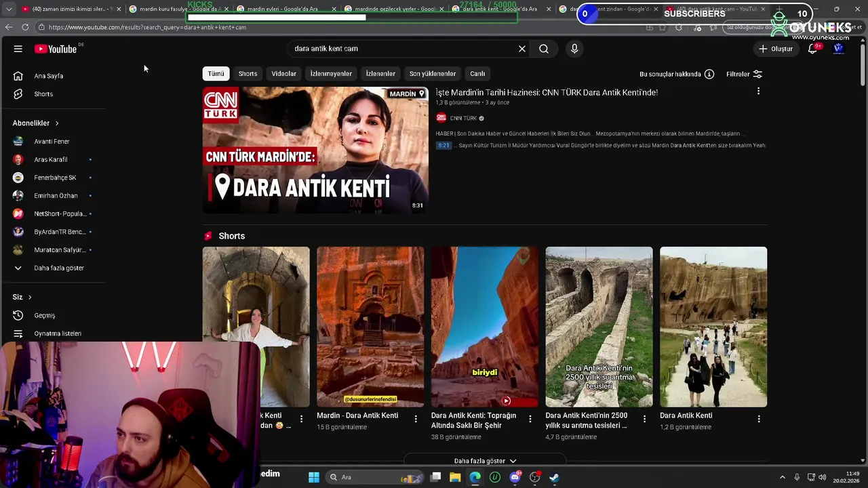Select the İzlenenler filter chip
868x488 pixels.
click(x=380, y=74)
